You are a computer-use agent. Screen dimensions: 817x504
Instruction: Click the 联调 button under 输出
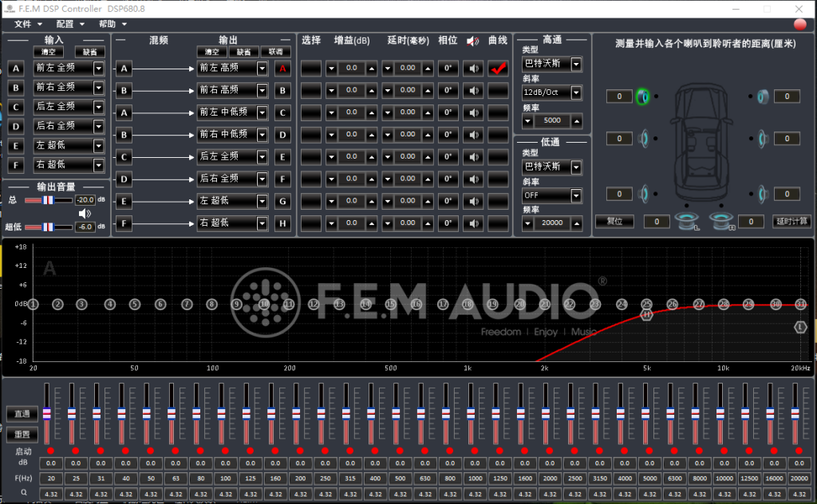coord(275,52)
